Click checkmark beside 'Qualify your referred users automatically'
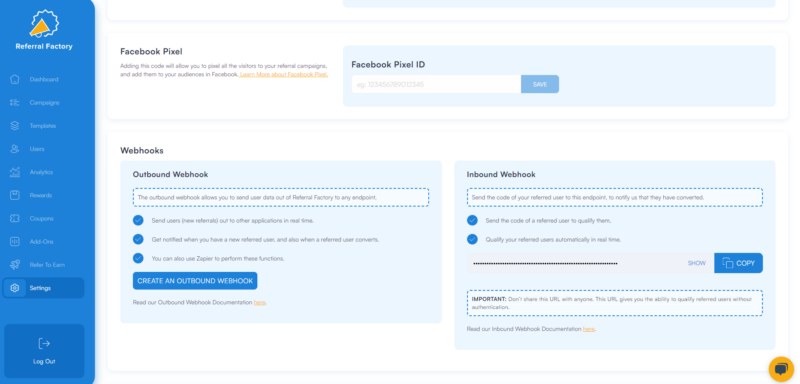 click(x=472, y=239)
